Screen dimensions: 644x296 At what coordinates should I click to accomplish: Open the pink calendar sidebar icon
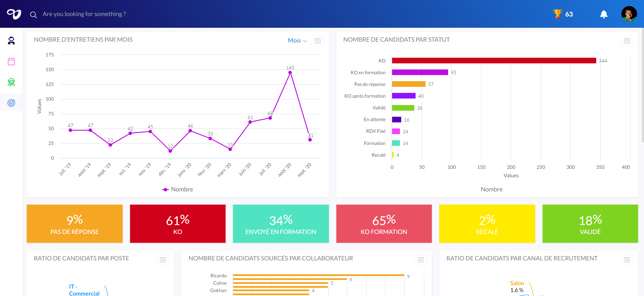tap(11, 61)
